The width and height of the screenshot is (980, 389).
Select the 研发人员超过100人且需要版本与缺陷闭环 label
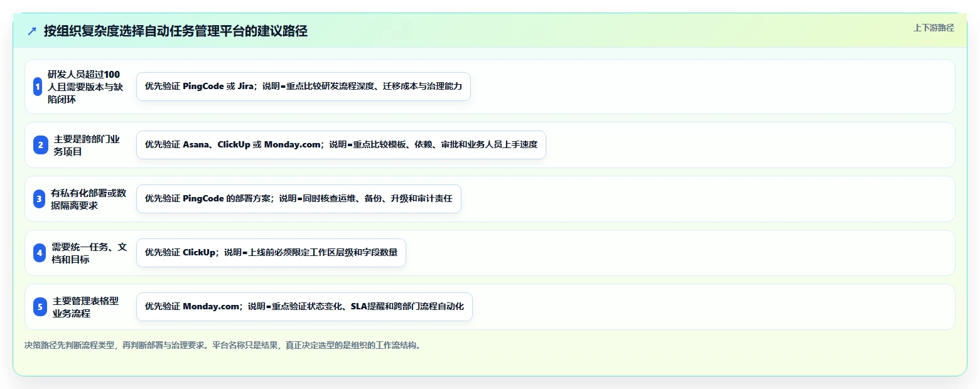(84, 87)
